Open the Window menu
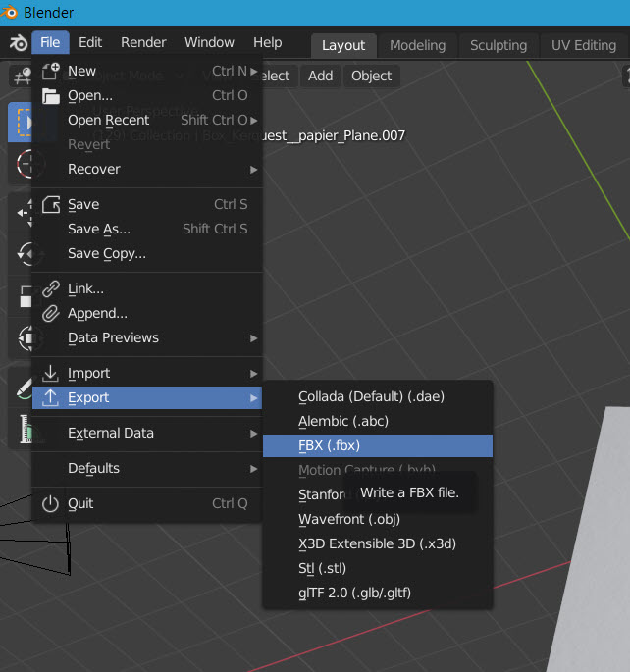Screen dimensions: 630x672 [x=209, y=42]
